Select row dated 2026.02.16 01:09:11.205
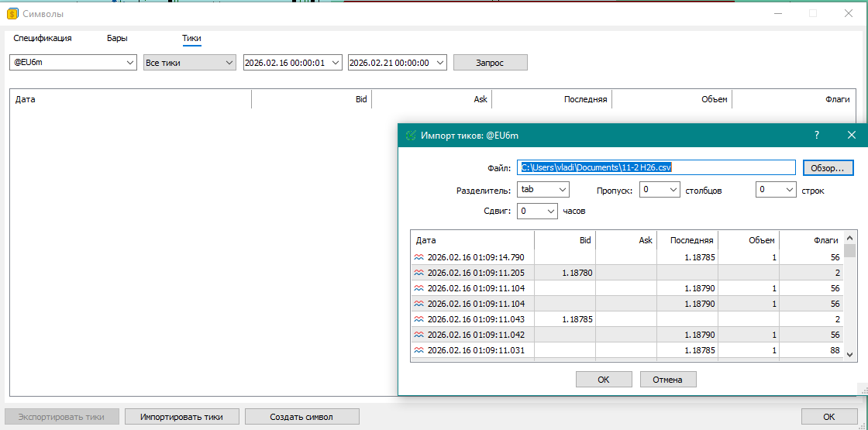This screenshot has width=868, height=430. (x=627, y=273)
